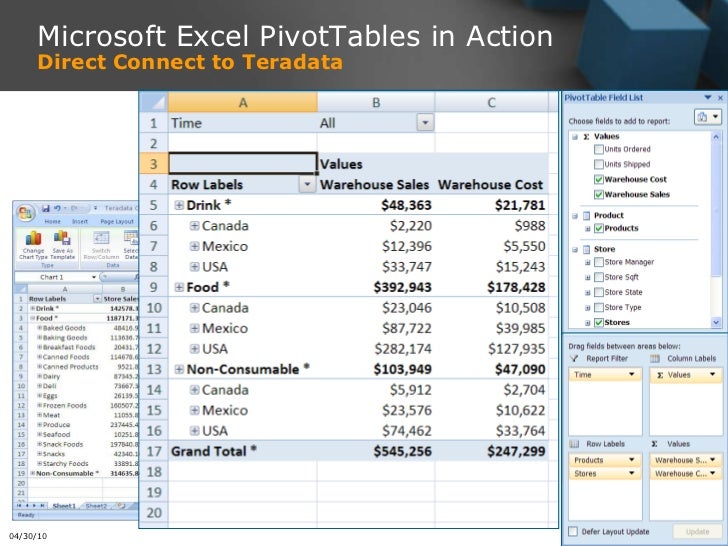728x546 pixels.
Task: Uncheck the Warehouse Cost field
Action: click(x=599, y=180)
